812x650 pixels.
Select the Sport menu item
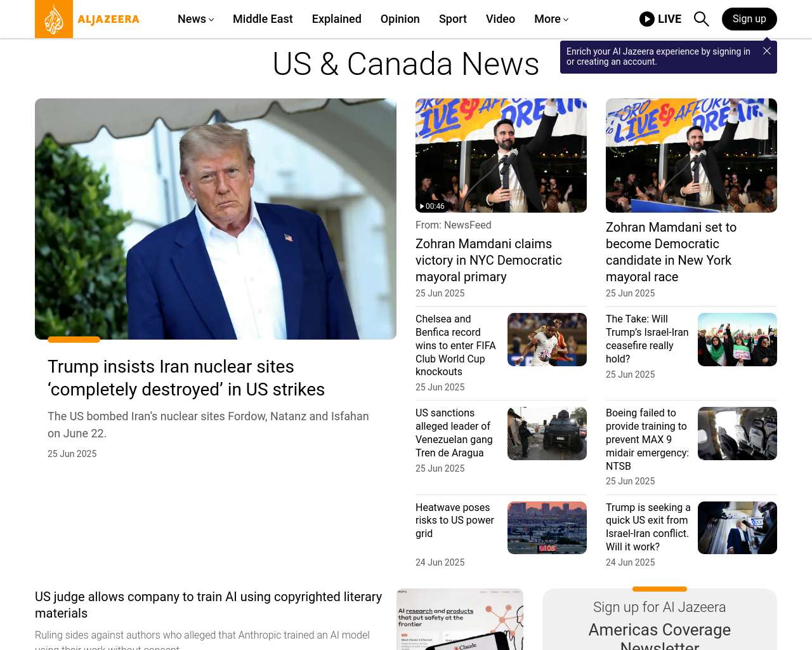[x=453, y=19]
